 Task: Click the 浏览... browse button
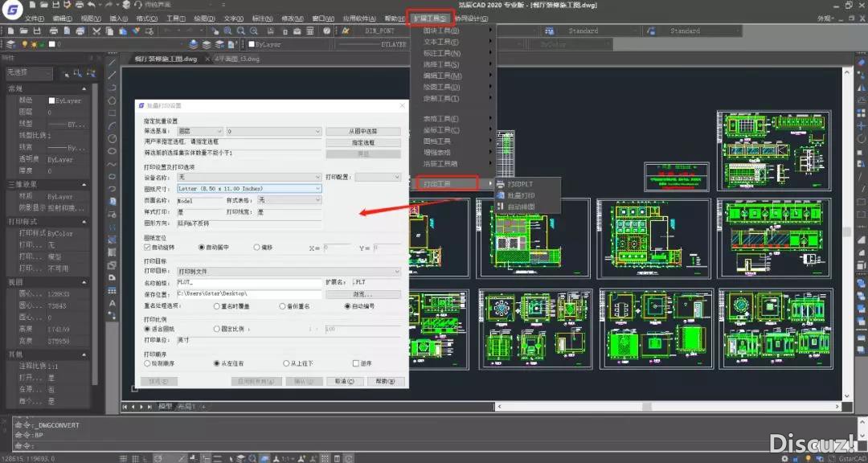click(362, 294)
